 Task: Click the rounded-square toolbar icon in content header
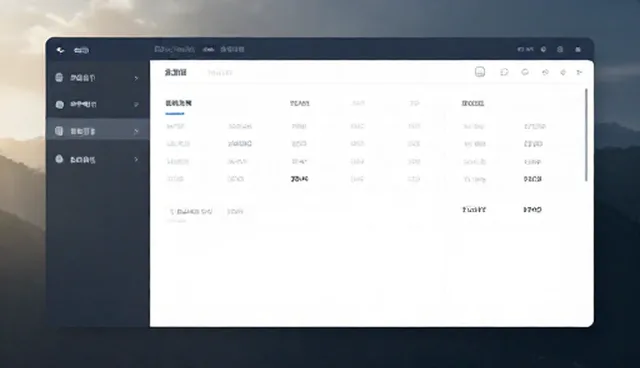[x=480, y=72]
